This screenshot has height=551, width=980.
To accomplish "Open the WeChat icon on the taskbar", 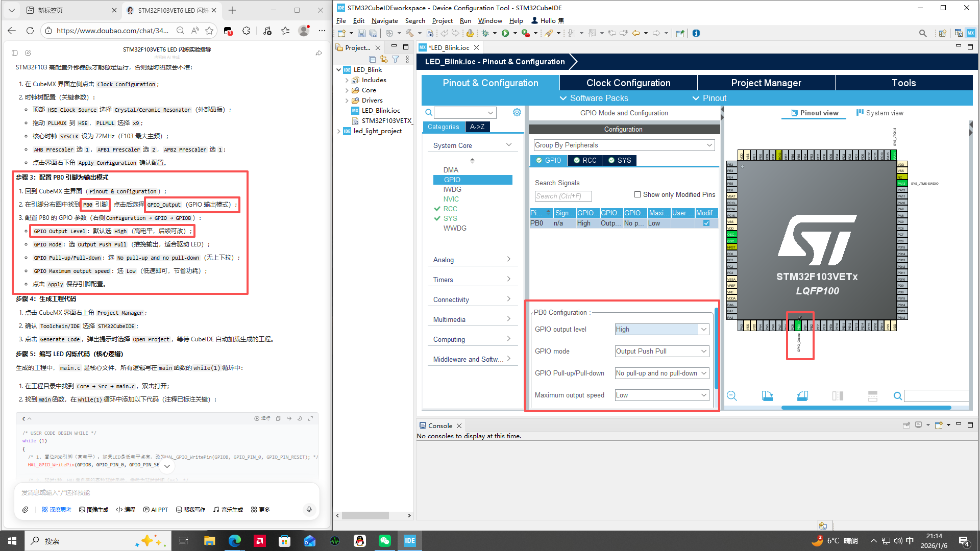I will coord(385,541).
